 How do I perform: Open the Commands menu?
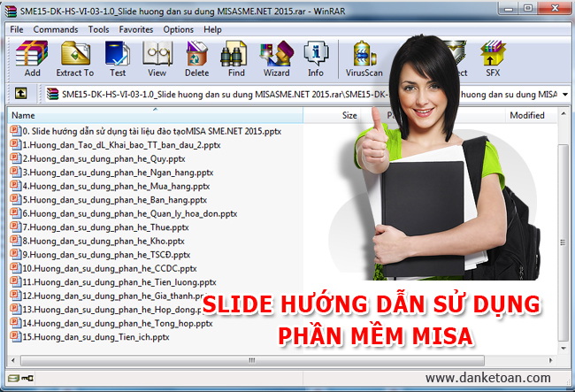point(56,30)
